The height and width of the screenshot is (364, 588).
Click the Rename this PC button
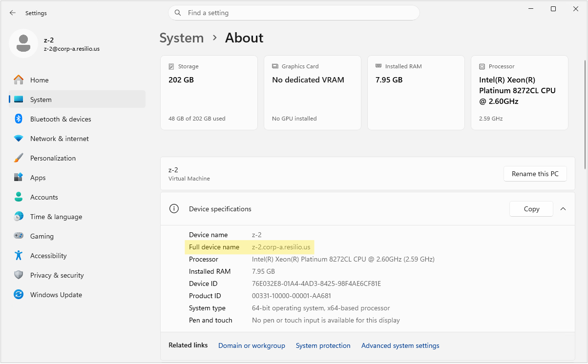(535, 174)
